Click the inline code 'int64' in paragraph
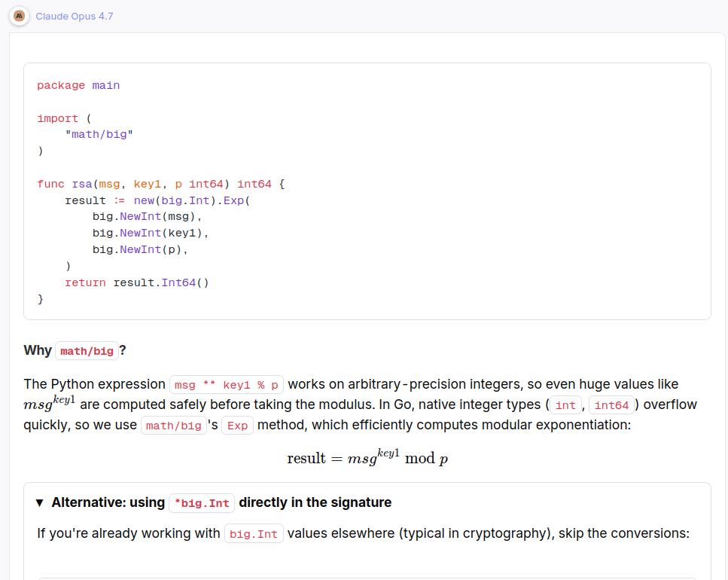728x580 pixels. pyautogui.click(x=611, y=405)
